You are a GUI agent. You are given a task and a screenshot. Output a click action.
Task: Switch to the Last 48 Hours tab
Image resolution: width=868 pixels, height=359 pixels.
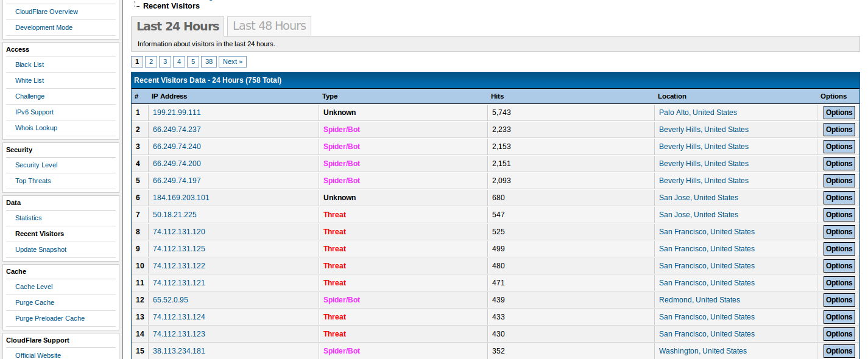coord(269,26)
